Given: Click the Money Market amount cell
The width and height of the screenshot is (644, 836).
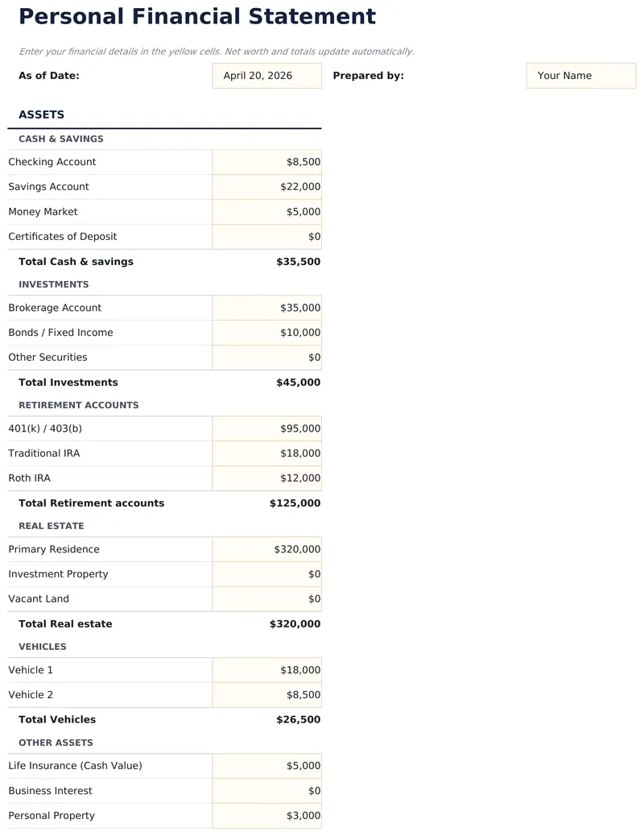Looking at the screenshot, I should (x=266, y=211).
